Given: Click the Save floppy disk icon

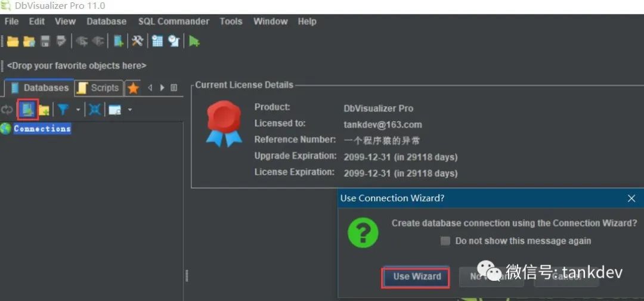Looking at the screenshot, I should 45,41.
